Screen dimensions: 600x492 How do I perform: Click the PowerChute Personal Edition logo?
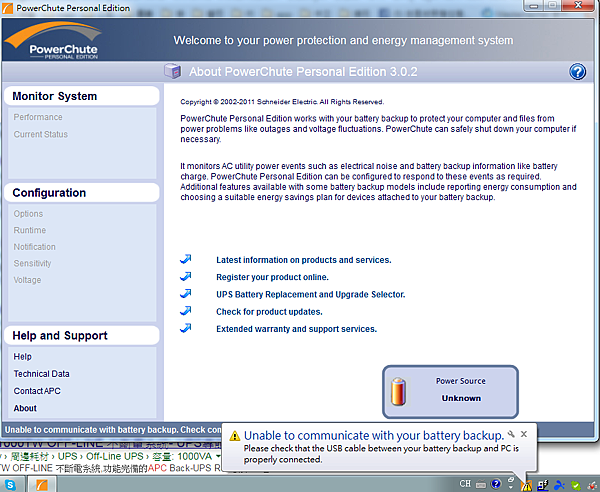click(x=54, y=41)
